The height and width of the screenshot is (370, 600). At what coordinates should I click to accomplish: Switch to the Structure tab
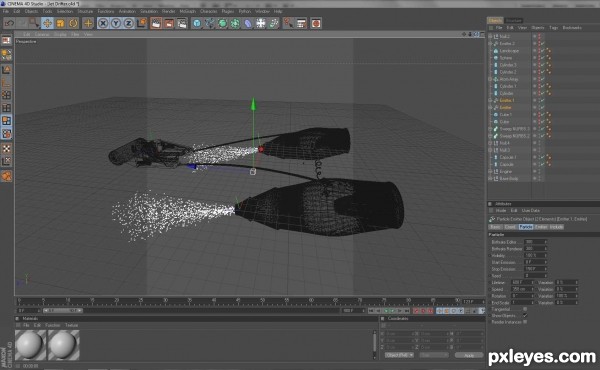514,20
